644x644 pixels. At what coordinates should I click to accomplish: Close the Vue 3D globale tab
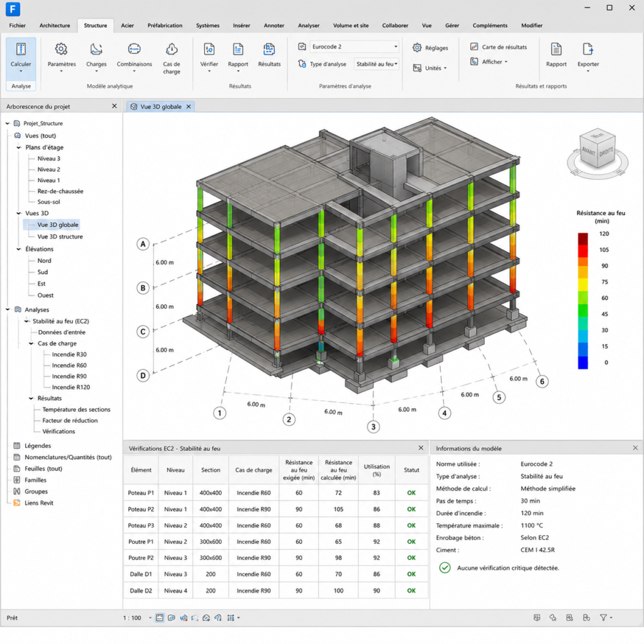pos(189,106)
